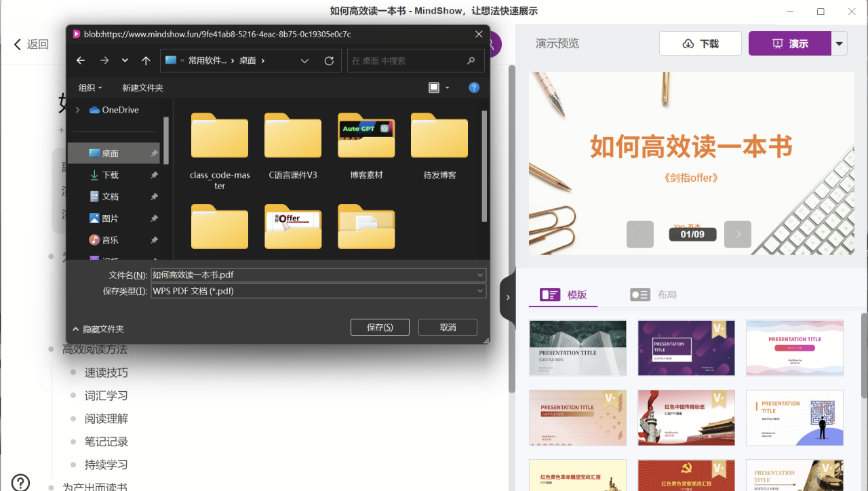Click the templates panel scrollbar
Viewport: 868px width, 491px height.
(864, 355)
